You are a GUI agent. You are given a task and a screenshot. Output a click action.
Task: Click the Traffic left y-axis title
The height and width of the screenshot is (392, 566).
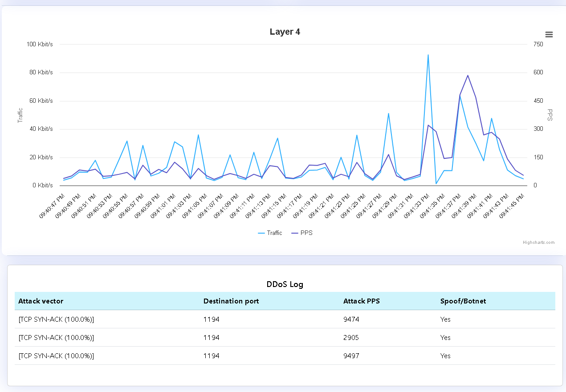point(20,115)
